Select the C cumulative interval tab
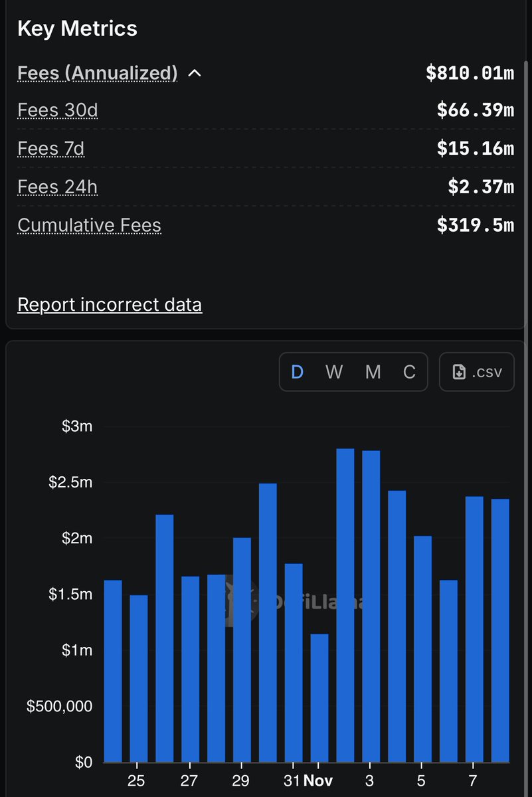This screenshot has height=797, width=532. pyautogui.click(x=410, y=372)
